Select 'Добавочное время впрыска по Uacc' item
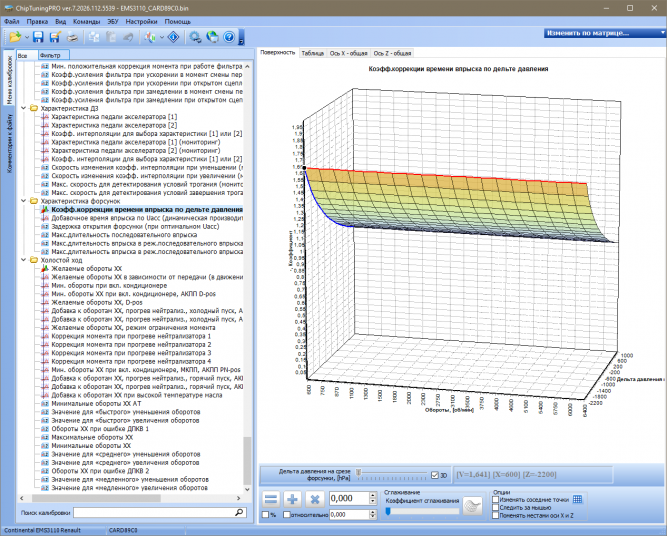The image size is (667, 536). (147, 218)
